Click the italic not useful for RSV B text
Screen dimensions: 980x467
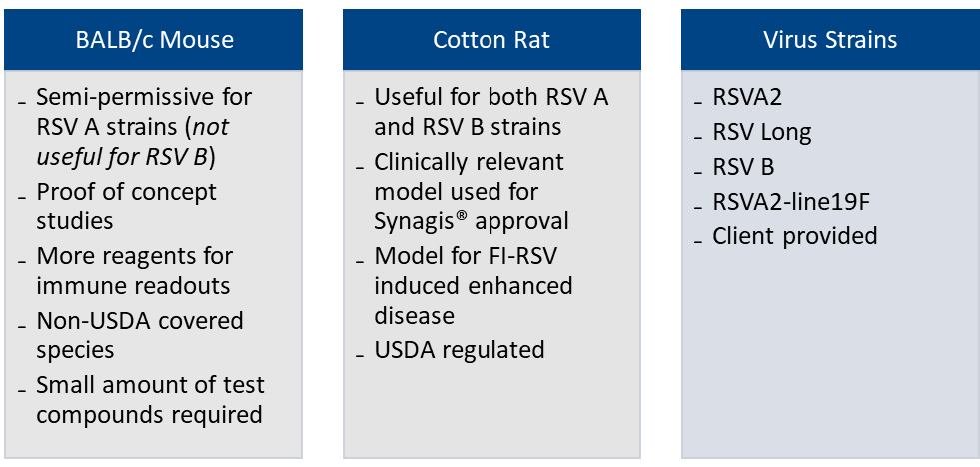click(x=133, y=142)
